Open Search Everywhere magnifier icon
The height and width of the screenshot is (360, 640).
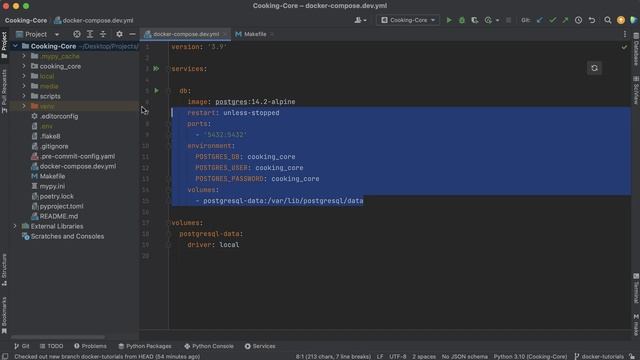608,20
